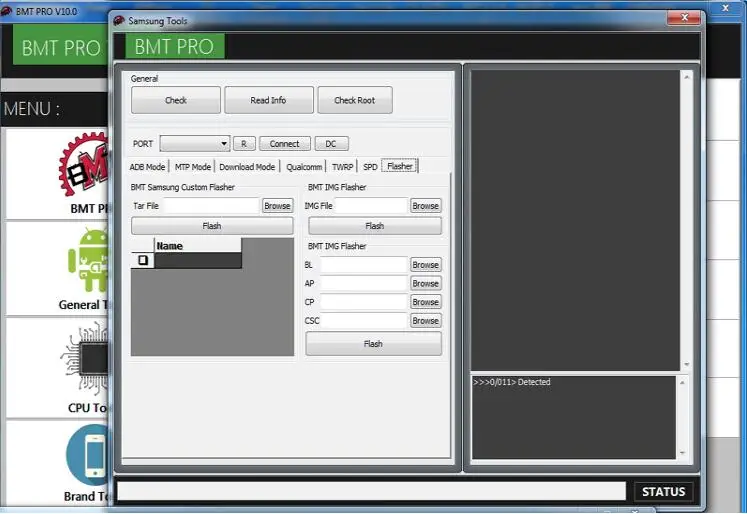747x514 pixels.
Task: Click the STATUS label button
Action: click(664, 492)
